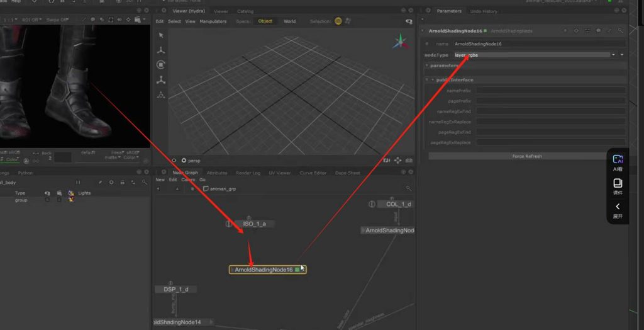Toggle World space mode in viewer
644x330 pixels.
pos(289,21)
